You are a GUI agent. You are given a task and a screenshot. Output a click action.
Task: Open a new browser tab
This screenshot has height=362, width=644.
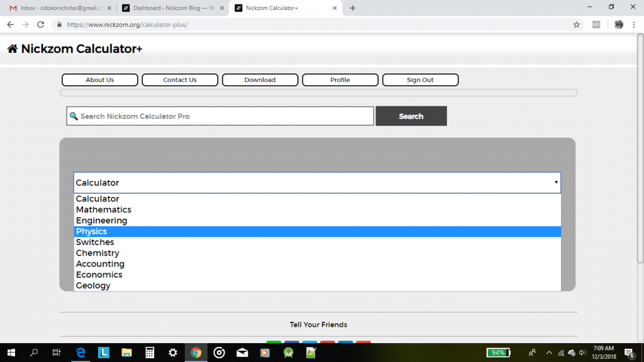(x=352, y=8)
